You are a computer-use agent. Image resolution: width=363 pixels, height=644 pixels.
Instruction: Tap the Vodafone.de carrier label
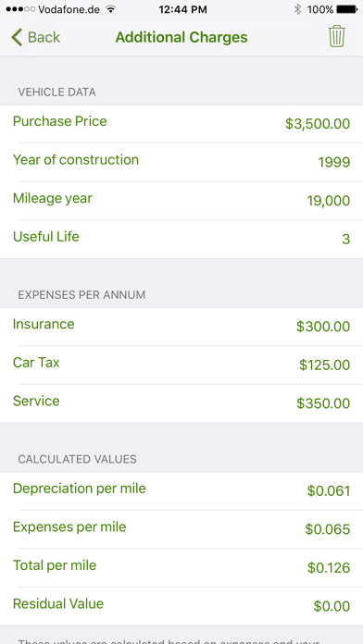tap(69, 9)
